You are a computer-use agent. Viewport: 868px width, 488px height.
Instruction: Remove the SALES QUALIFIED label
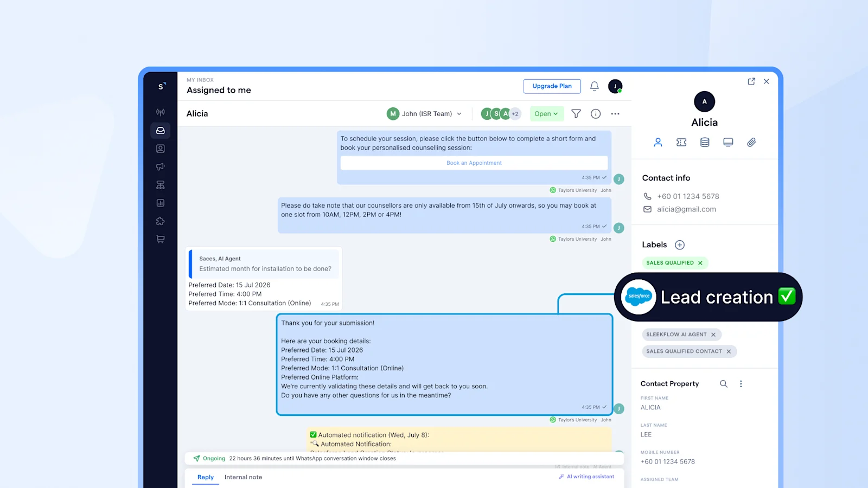point(700,263)
